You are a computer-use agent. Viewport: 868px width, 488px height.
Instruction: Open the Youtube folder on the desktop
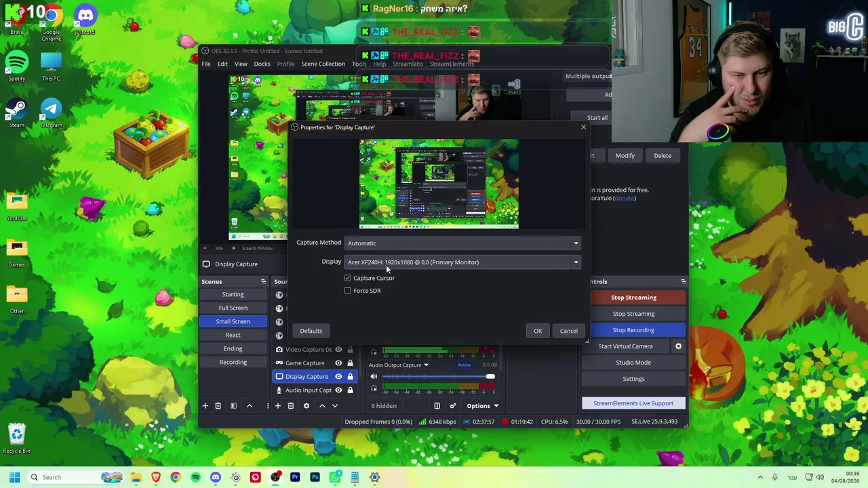pos(16,206)
